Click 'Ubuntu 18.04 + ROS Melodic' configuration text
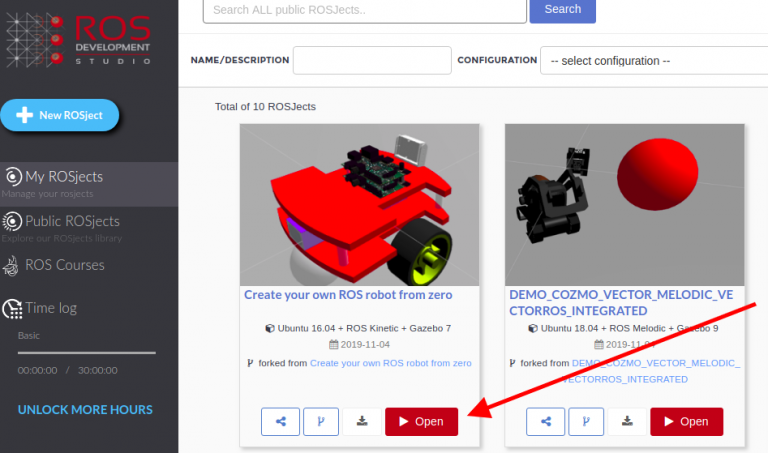 629,328
